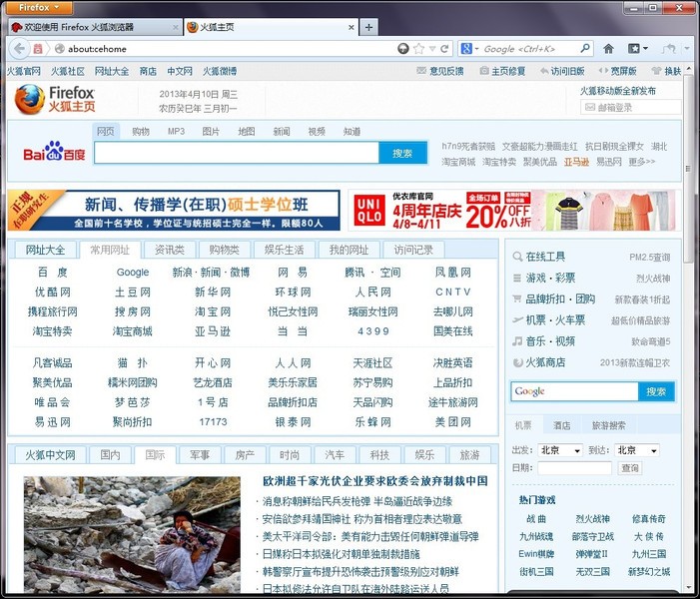
Task: Open the 淘宝网 link
Action: coord(213,311)
